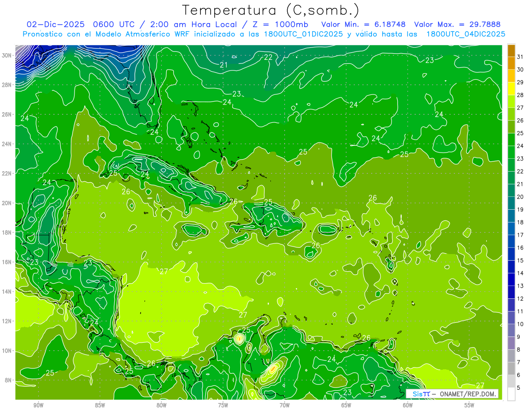Click the '85W' longitude axis label
Screen dimensions: 532x411
coord(100,405)
